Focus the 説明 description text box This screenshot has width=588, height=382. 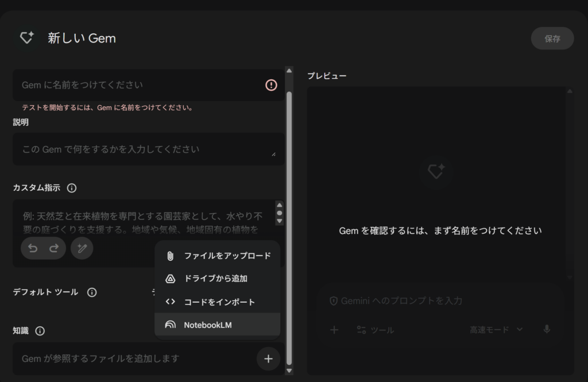point(144,149)
